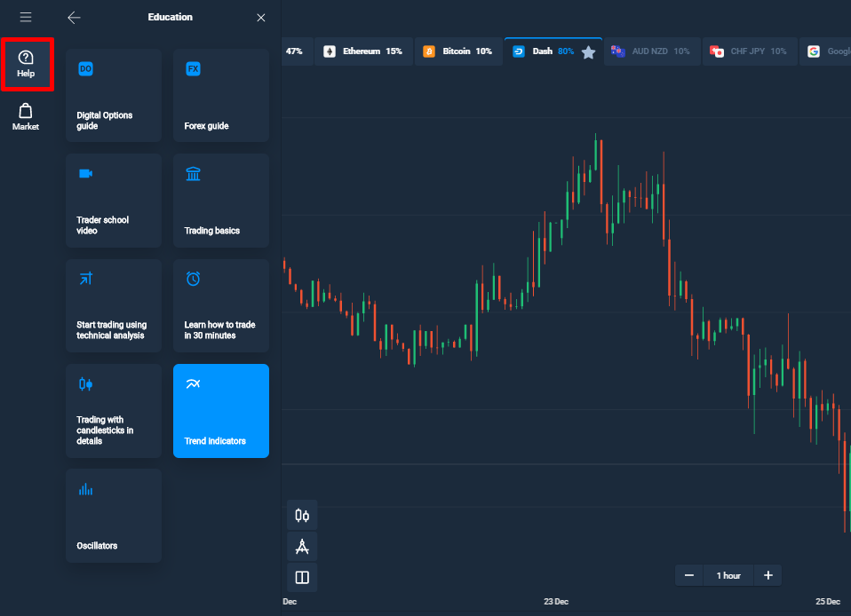This screenshot has height=616, width=851.
Task: Open the Digital Options guide card
Action: [x=114, y=96]
